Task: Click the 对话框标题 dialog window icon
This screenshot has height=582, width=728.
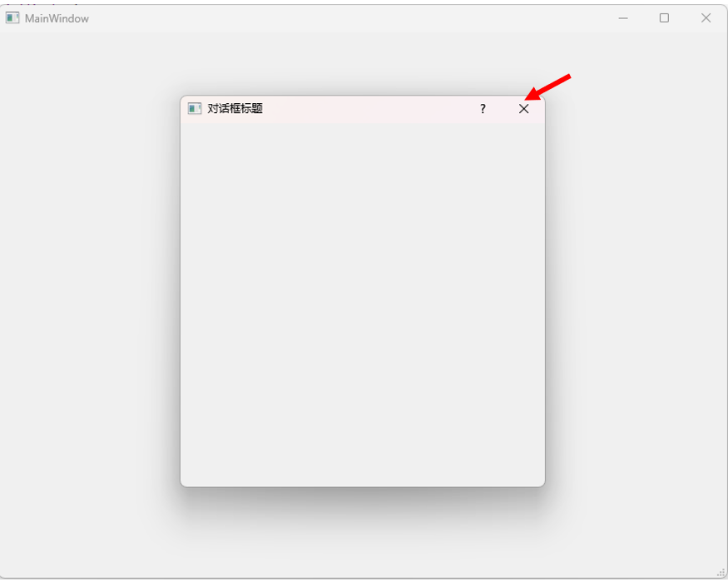Action: [195, 109]
